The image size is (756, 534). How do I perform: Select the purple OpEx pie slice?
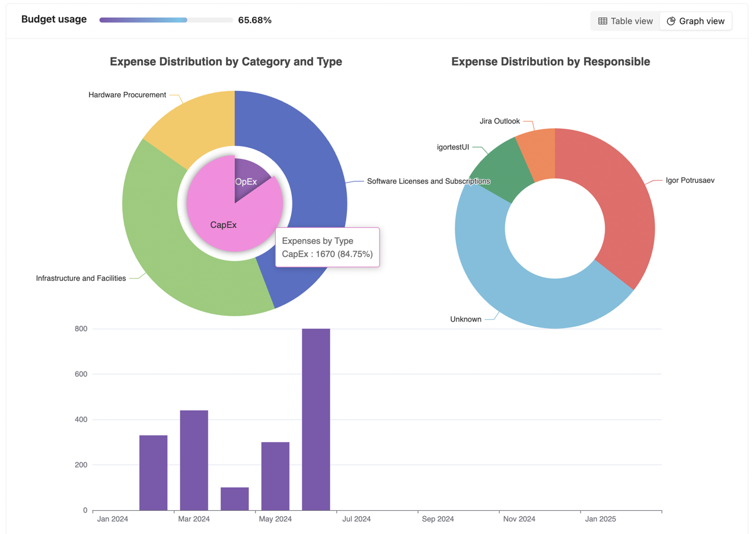tap(248, 175)
